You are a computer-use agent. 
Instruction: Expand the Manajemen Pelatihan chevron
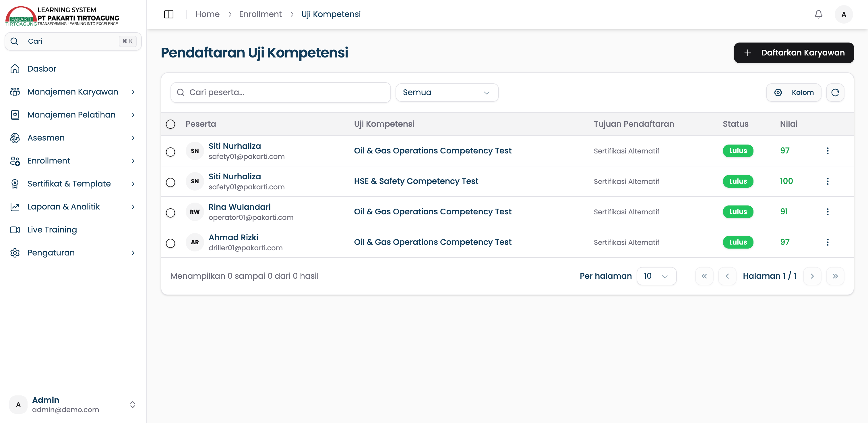(x=133, y=115)
